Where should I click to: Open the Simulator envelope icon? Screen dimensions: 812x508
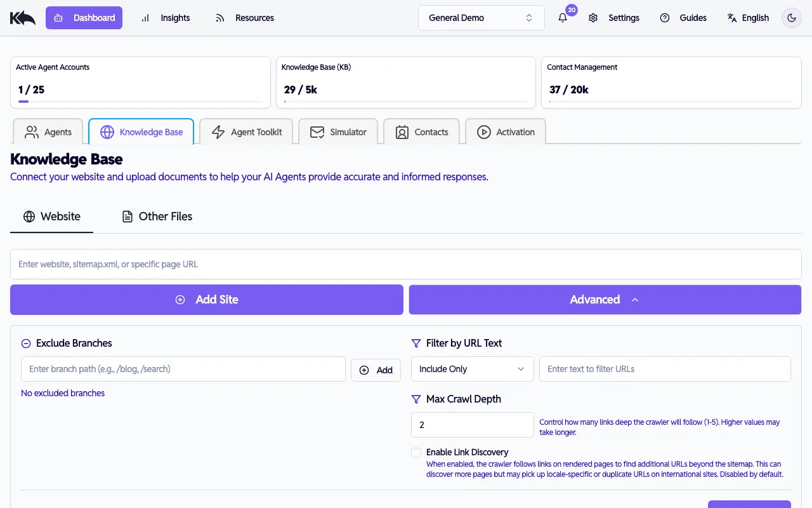click(317, 132)
